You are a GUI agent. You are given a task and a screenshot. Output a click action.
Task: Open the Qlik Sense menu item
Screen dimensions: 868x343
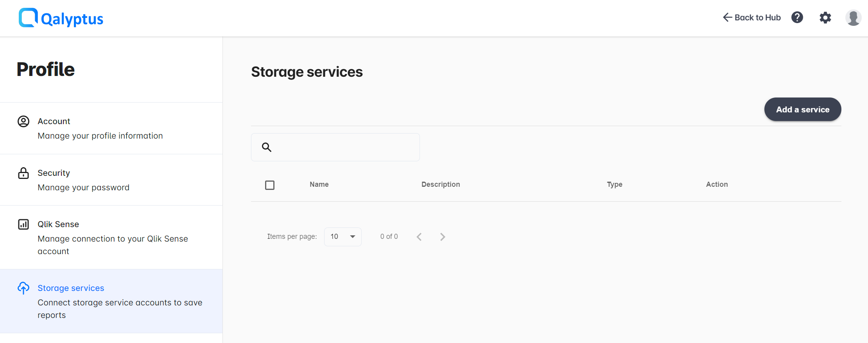pyautogui.click(x=111, y=237)
